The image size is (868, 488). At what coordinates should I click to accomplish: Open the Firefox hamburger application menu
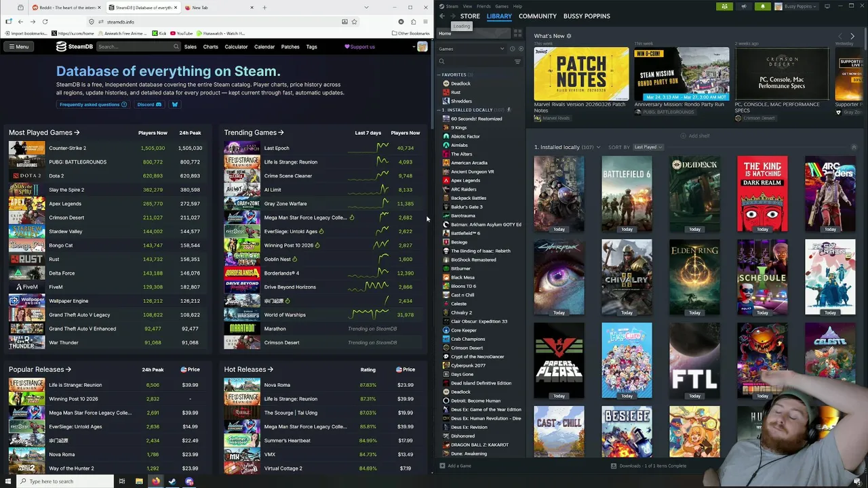[x=425, y=22]
